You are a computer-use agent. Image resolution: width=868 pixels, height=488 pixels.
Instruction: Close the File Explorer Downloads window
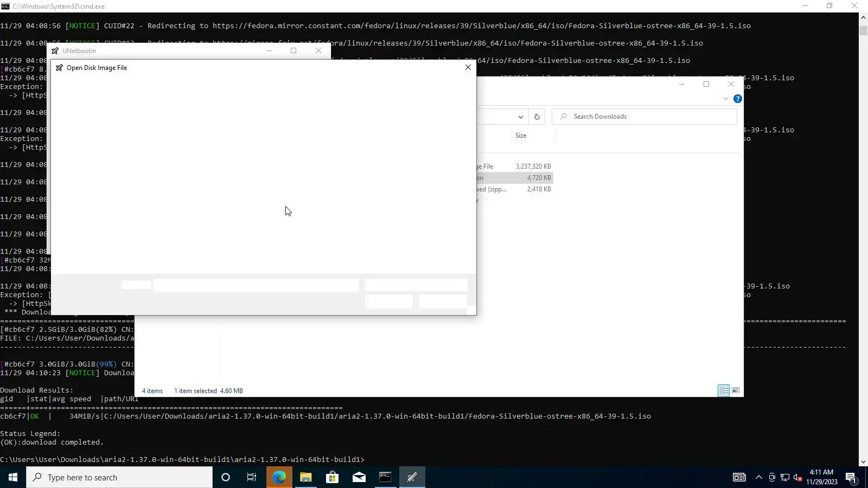click(731, 84)
